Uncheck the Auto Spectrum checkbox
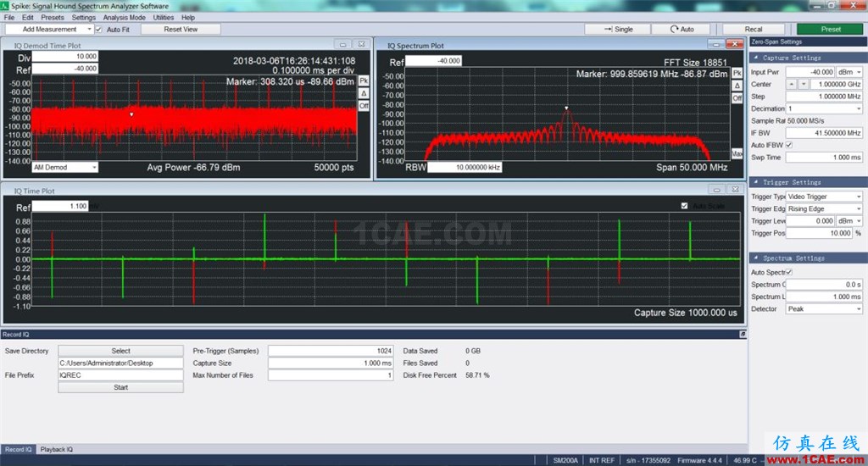This screenshot has width=868, height=466. click(x=789, y=272)
